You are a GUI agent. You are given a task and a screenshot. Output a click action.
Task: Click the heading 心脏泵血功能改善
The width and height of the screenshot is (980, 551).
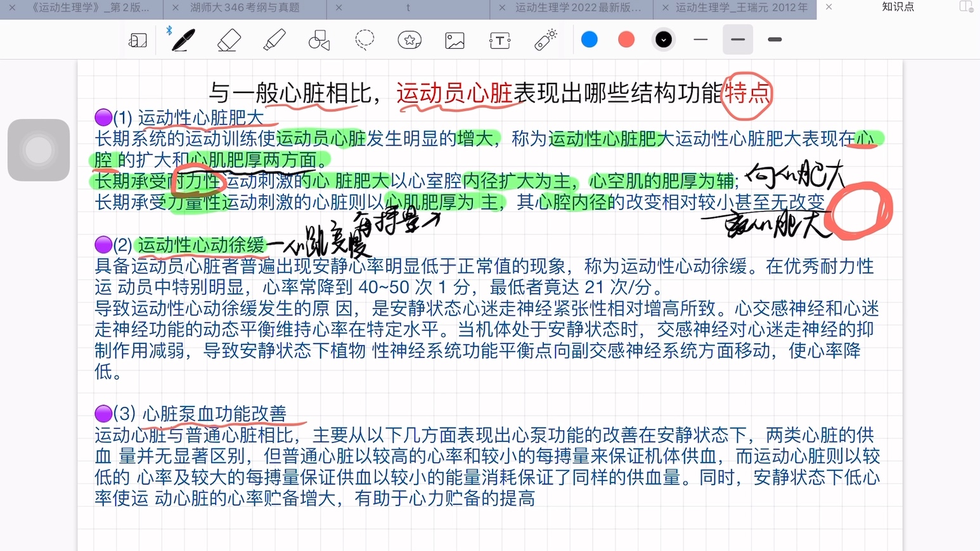click(x=214, y=414)
